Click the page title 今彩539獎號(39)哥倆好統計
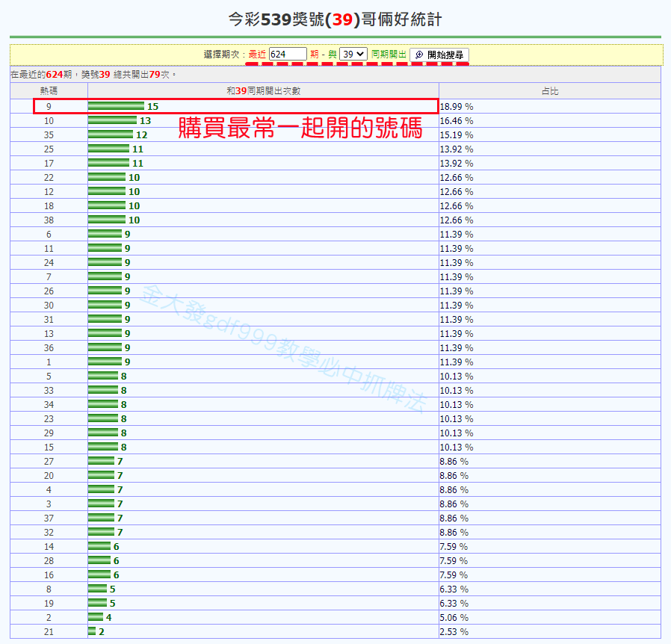 click(x=335, y=19)
